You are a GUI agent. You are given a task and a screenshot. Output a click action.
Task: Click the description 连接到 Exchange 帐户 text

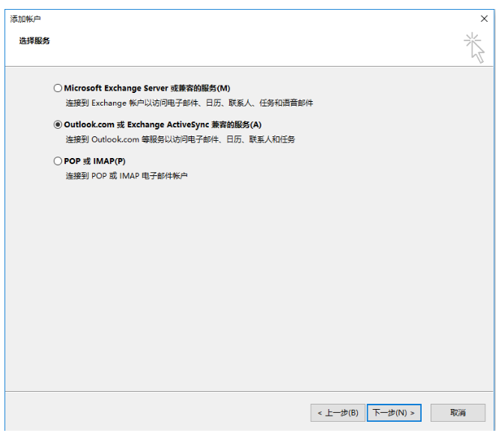point(189,103)
